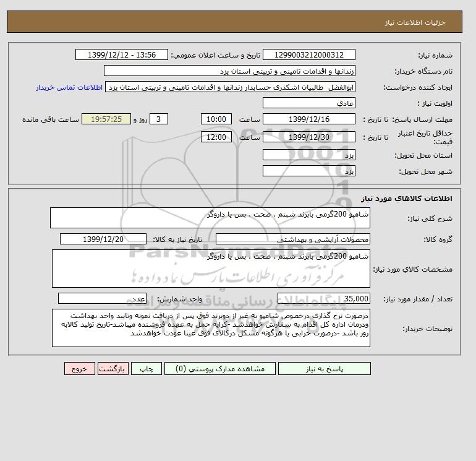Click the label استان محل تحویل

click(x=423, y=155)
